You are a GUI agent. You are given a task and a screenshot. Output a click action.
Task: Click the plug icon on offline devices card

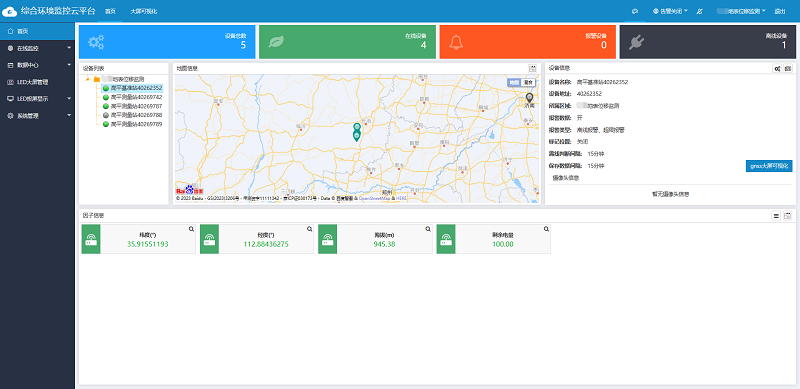pos(636,42)
